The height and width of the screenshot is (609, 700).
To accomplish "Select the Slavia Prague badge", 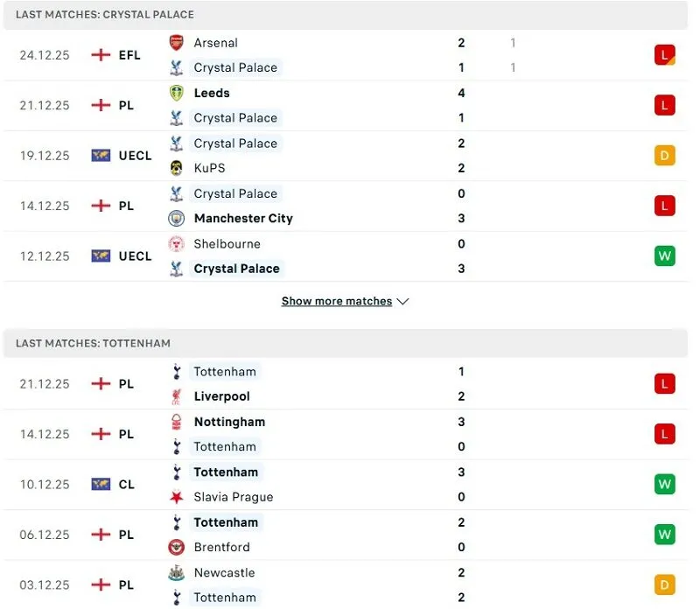I will click(178, 497).
